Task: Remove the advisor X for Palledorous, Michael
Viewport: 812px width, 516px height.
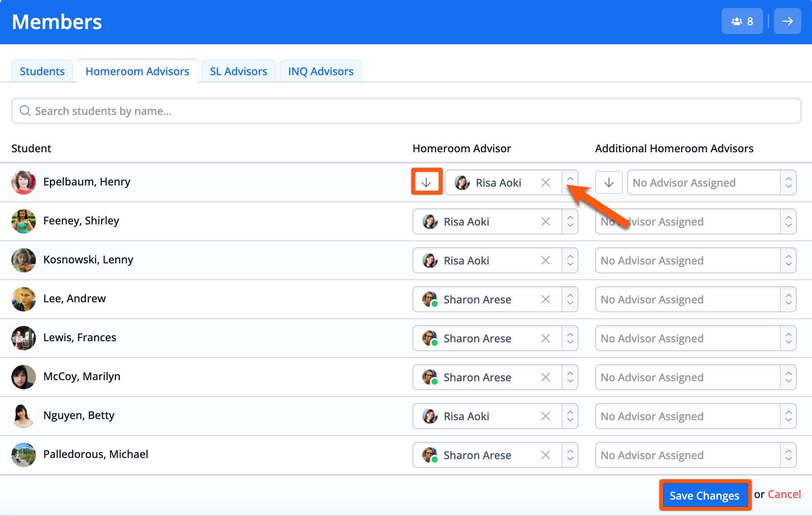Action: (x=545, y=455)
